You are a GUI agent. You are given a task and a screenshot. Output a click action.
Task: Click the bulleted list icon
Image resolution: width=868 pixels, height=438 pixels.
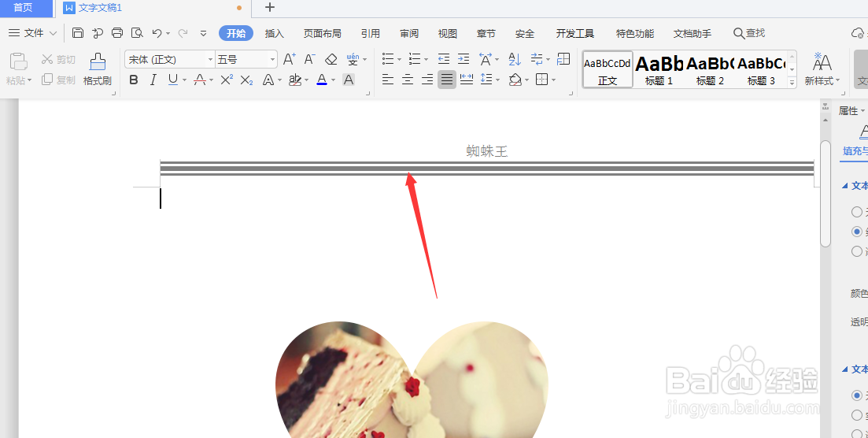point(388,59)
